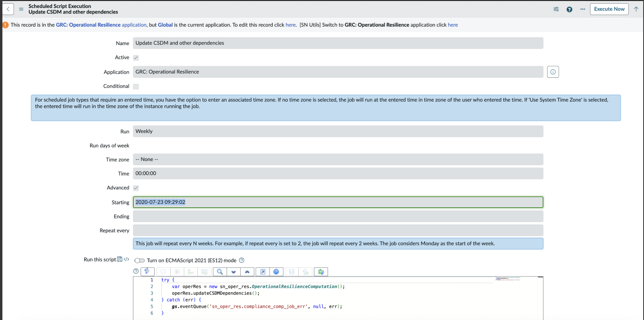644x320 pixels.
Task: Click the Repeat every field
Action: (338, 230)
